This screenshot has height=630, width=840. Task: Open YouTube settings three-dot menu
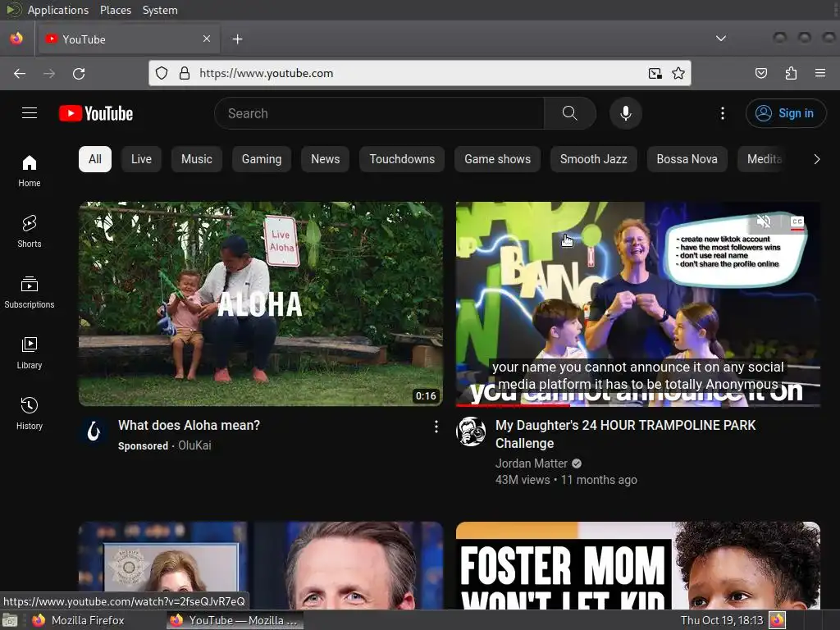point(722,113)
